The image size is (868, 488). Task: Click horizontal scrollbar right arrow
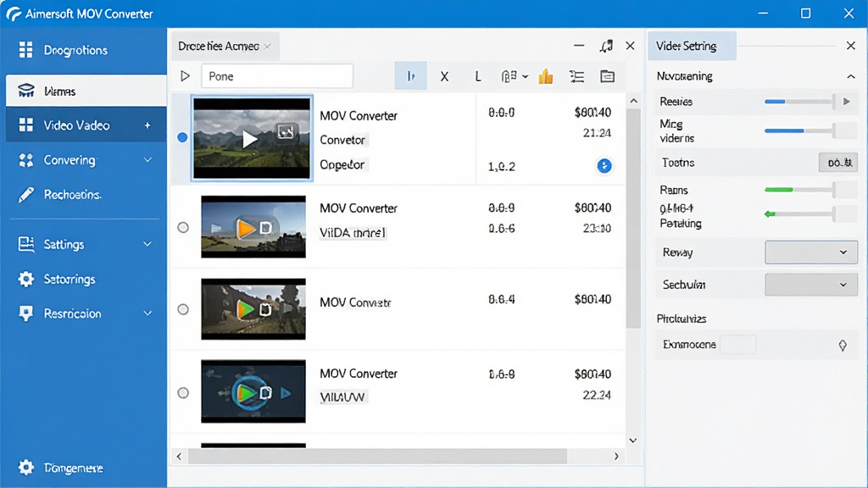(616, 457)
